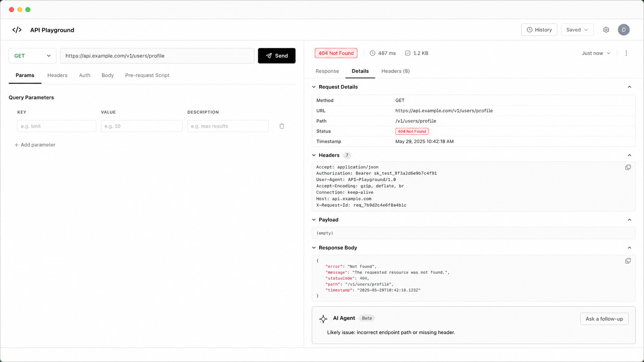Image resolution: width=644 pixels, height=362 pixels.
Task: Click Ask a follow-up
Action: click(x=604, y=319)
